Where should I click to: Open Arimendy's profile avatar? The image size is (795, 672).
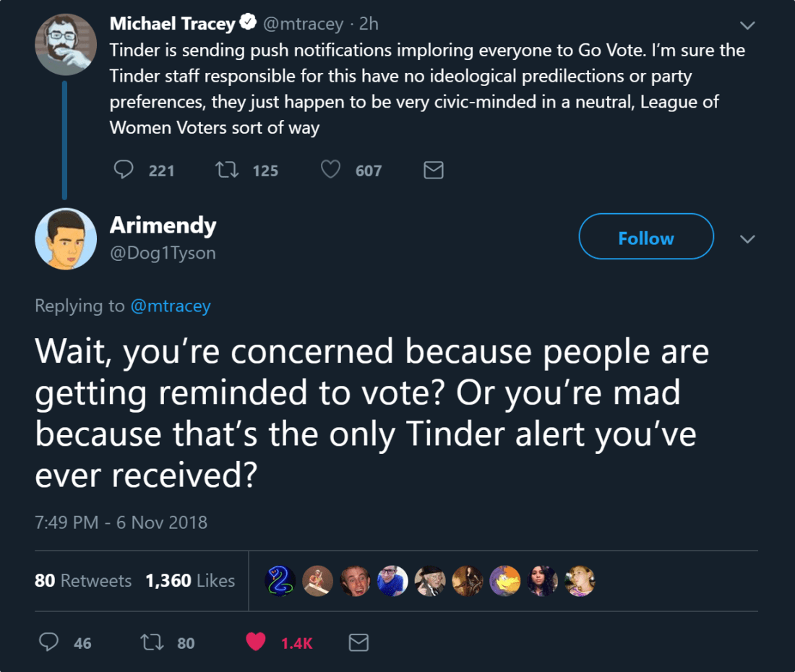click(66, 238)
